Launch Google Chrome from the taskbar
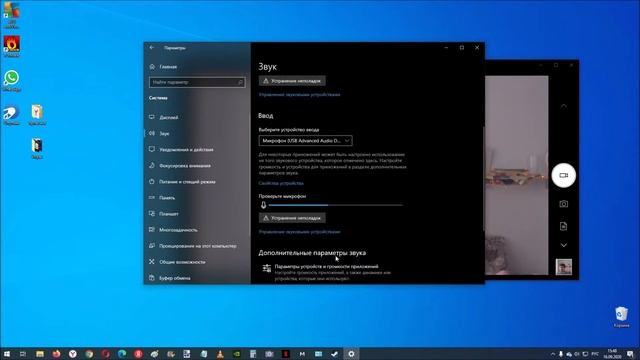 click(x=89, y=354)
